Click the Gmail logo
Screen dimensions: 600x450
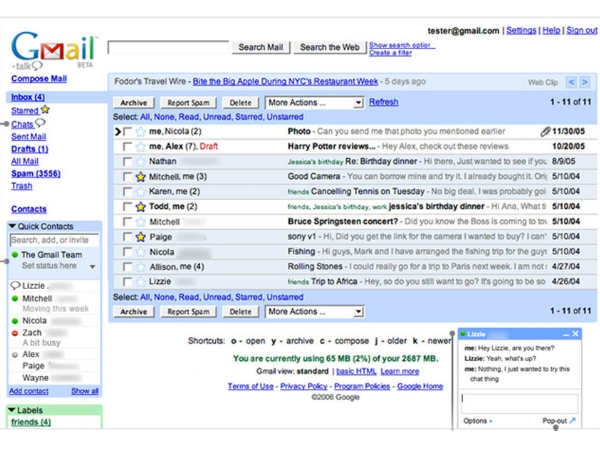[x=54, y=47]
